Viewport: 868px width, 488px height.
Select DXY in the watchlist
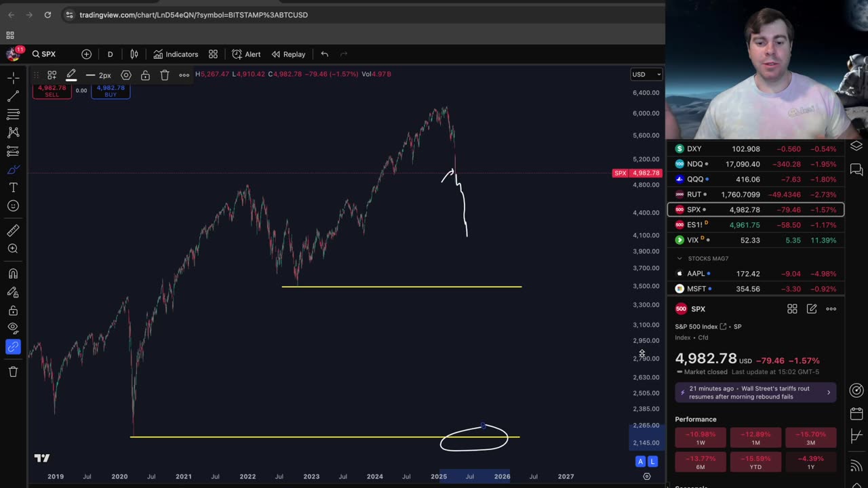click(x=755, y=148)
